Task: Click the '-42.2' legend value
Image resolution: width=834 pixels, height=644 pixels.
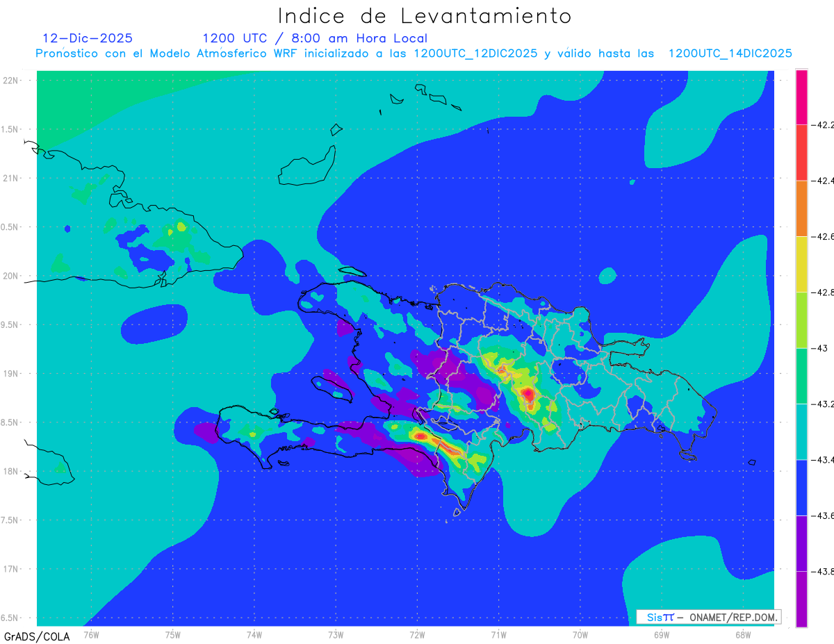Action: [x=822, y=125]
